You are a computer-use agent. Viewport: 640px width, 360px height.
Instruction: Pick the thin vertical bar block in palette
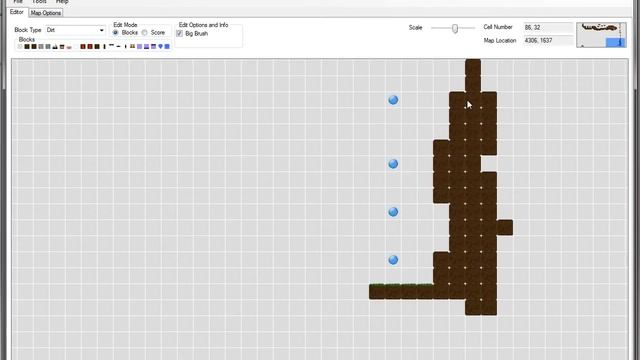104,47
